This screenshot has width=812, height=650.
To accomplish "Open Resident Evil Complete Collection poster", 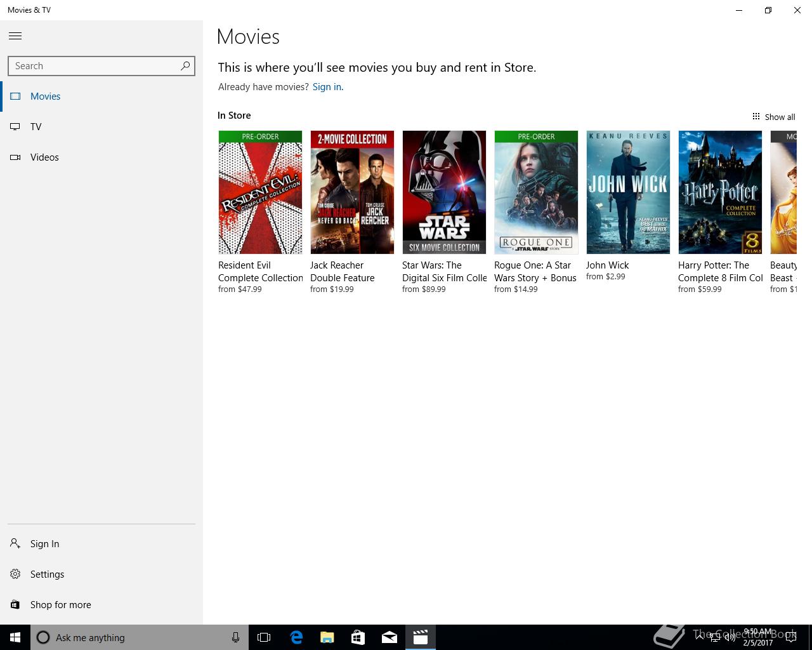I will tap(260, 192).
